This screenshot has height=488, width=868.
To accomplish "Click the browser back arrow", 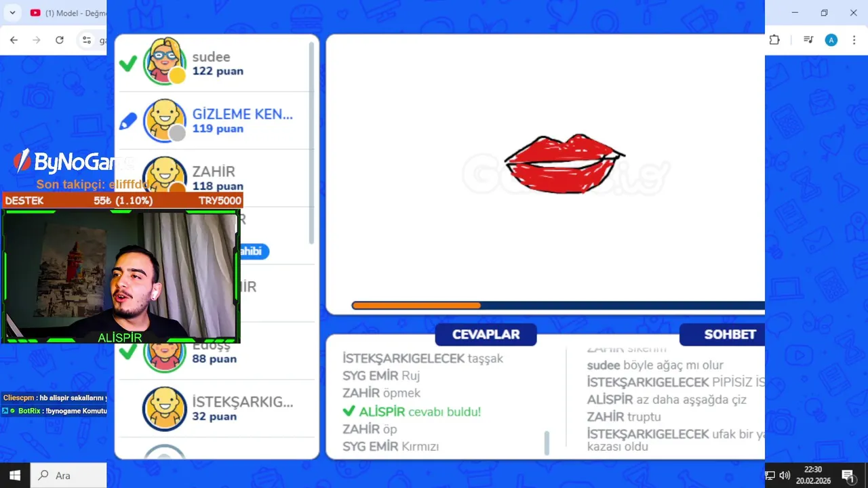I will pyautogui.click(x=14, y=40).
